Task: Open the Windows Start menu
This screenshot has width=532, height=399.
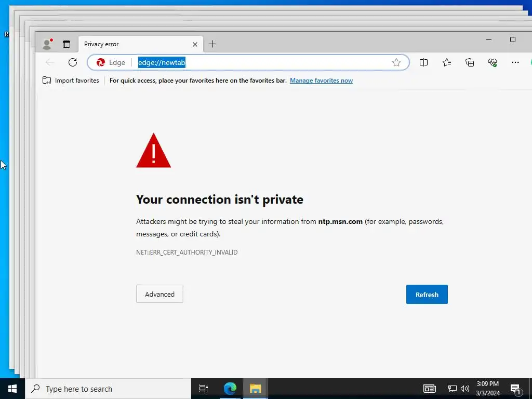Action: click(12, 389)
